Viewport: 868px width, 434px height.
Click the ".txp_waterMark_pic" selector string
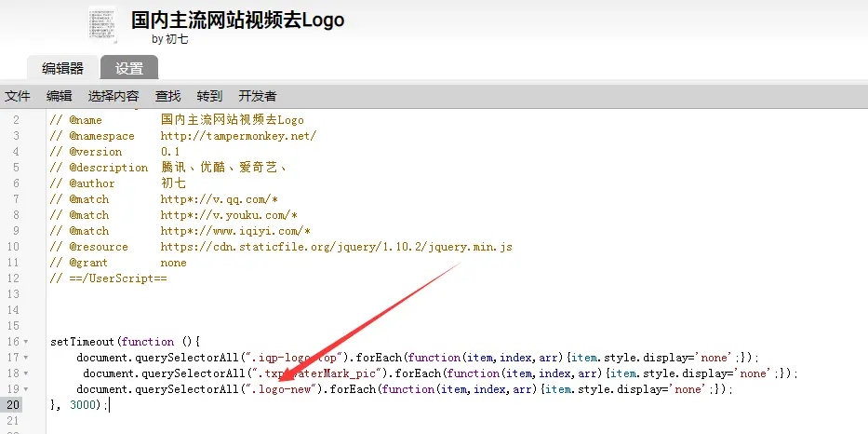pyautogui.click(x=318, y=373)
